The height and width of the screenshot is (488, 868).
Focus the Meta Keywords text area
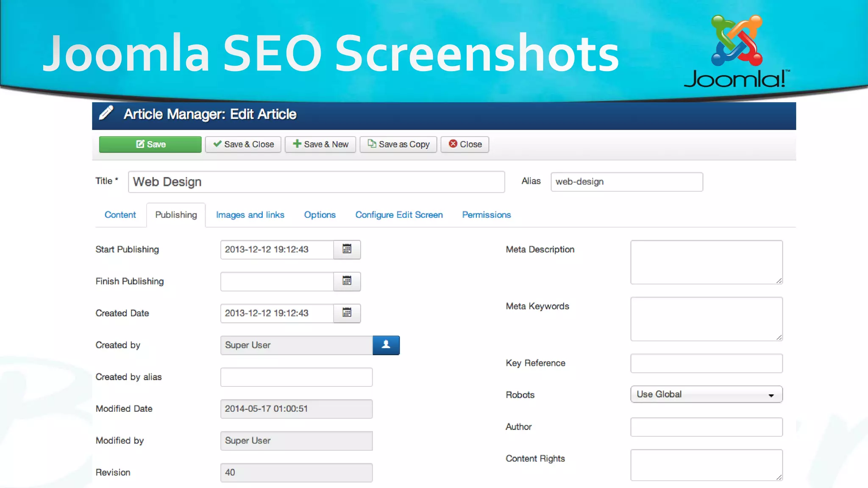[x=706, y=319]
